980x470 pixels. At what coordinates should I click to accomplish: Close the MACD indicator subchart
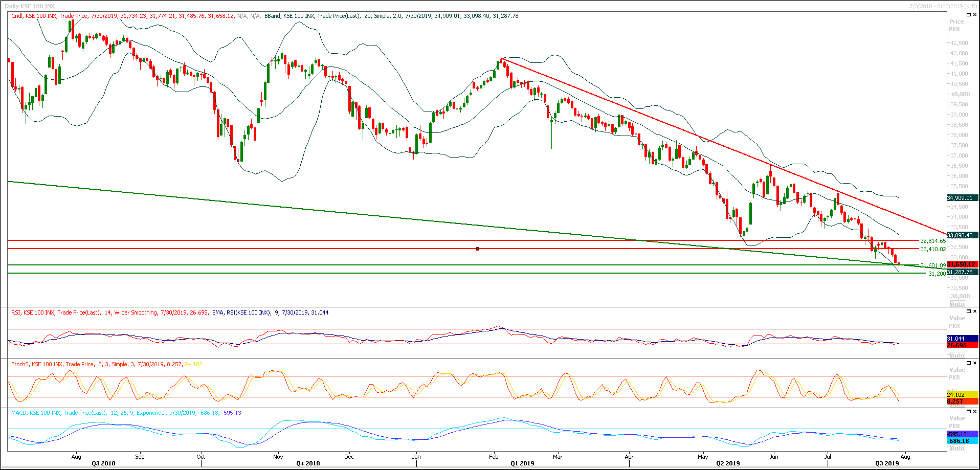(974, 412)
